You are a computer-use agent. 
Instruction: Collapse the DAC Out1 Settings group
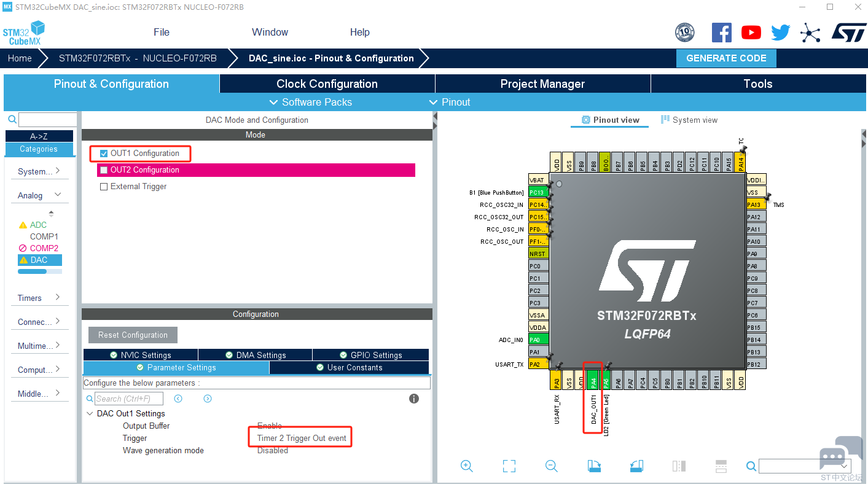pos(90,414)
